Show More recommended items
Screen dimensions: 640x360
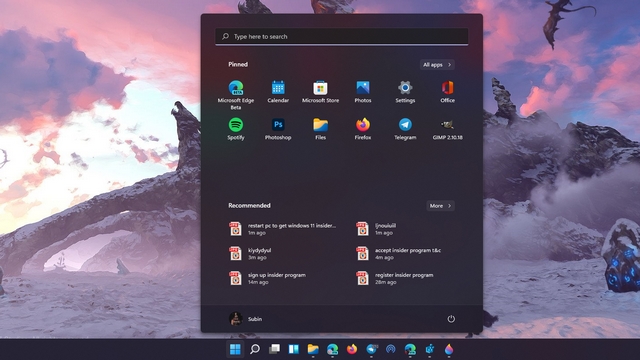(x=440, y=206)
